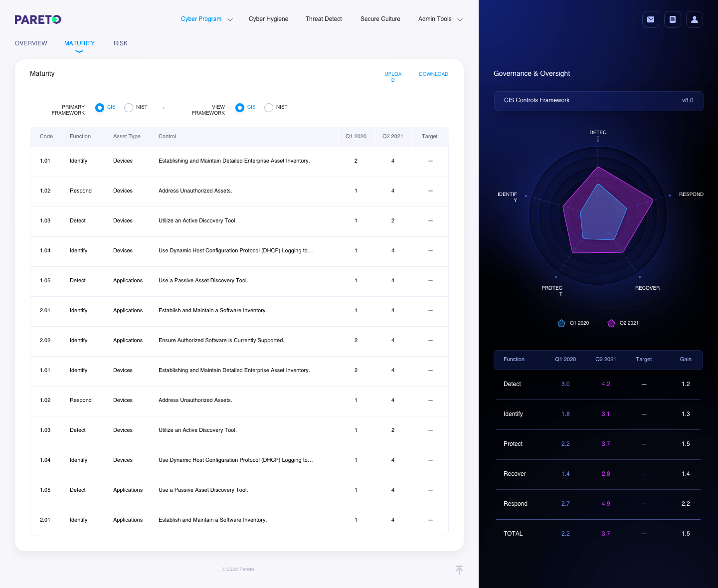Open the user profile icon
718x588 pixels.
(695, 19)
